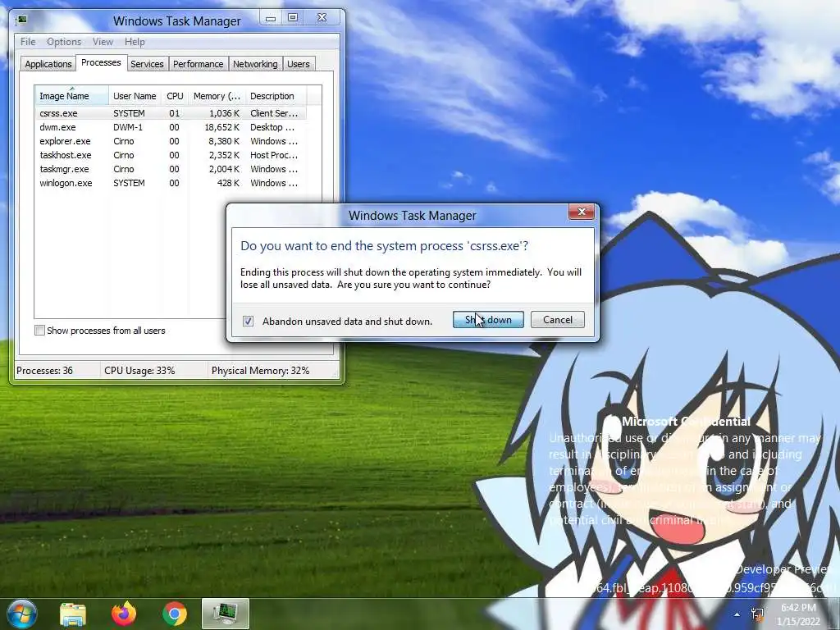Open the File menu
The height and width of the screenshot is (630, 840).
[28, 41]
